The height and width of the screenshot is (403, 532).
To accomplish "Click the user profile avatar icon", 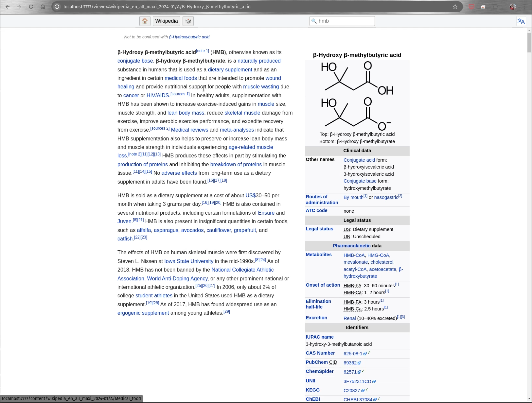I will click(512, 7).
